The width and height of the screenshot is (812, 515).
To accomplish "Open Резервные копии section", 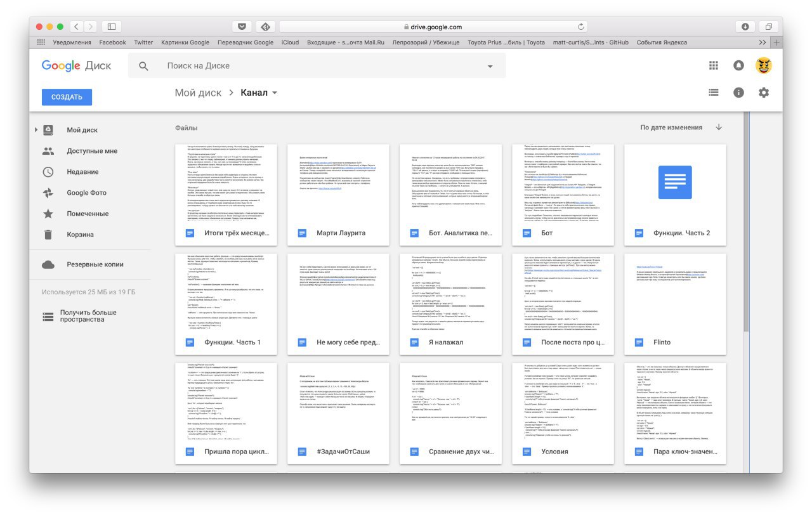I will [95, 264].
